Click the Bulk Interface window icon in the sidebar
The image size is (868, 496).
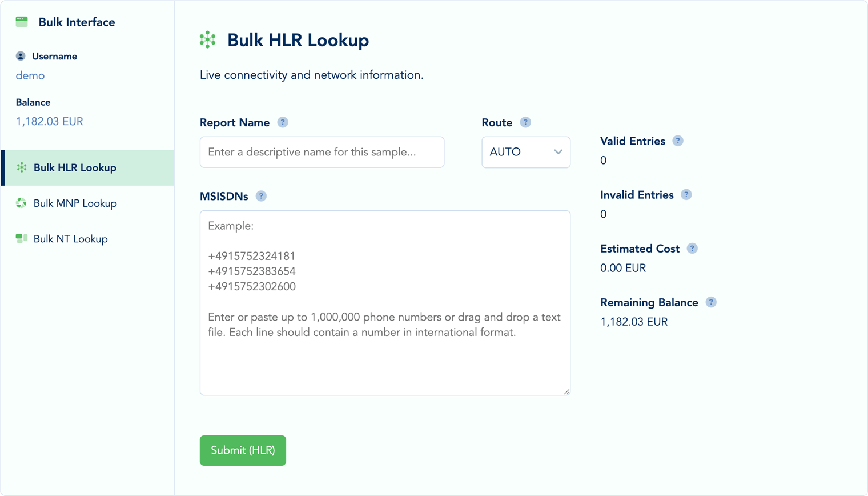(21, 21)
